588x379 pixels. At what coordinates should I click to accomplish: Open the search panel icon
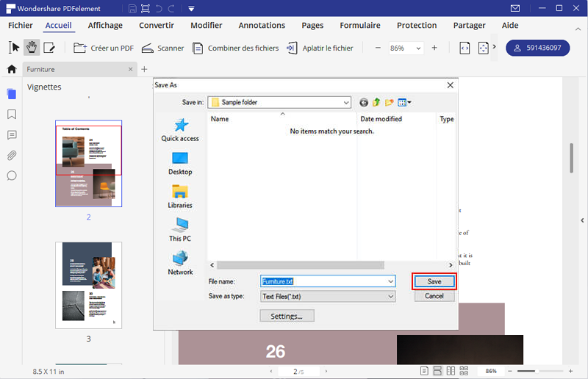(12, 176)
